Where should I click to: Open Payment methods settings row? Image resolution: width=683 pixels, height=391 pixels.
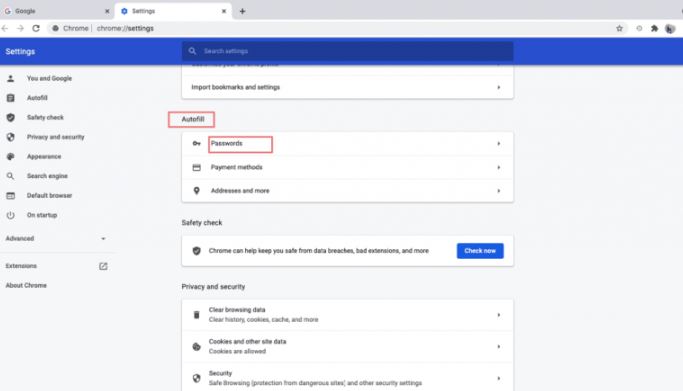point(347,167)
